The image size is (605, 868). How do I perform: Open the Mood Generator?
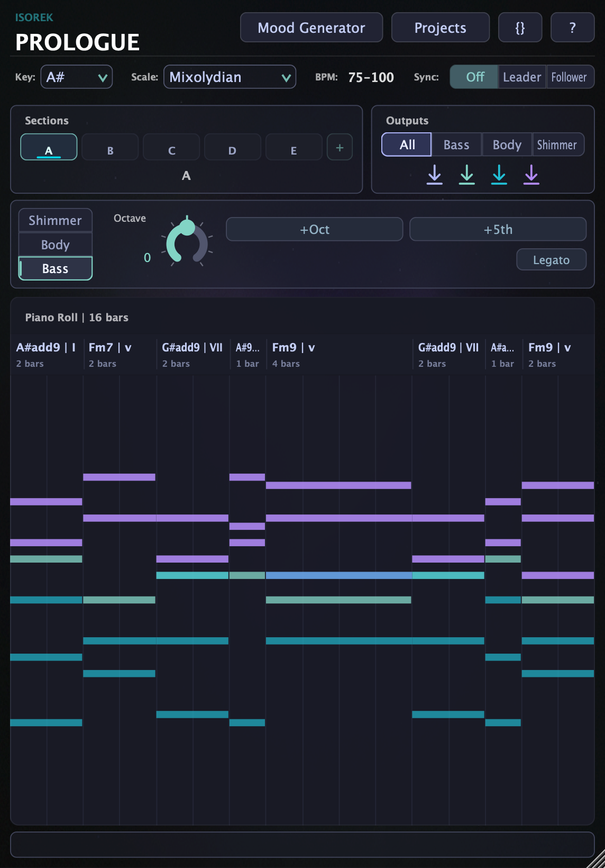tap(311, 28)
